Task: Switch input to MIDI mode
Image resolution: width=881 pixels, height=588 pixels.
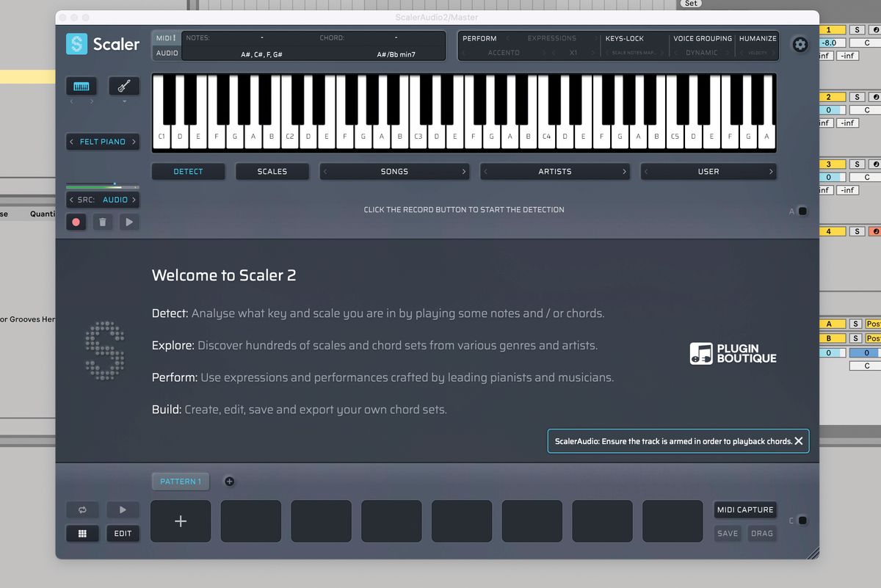Action: (165, 37)
